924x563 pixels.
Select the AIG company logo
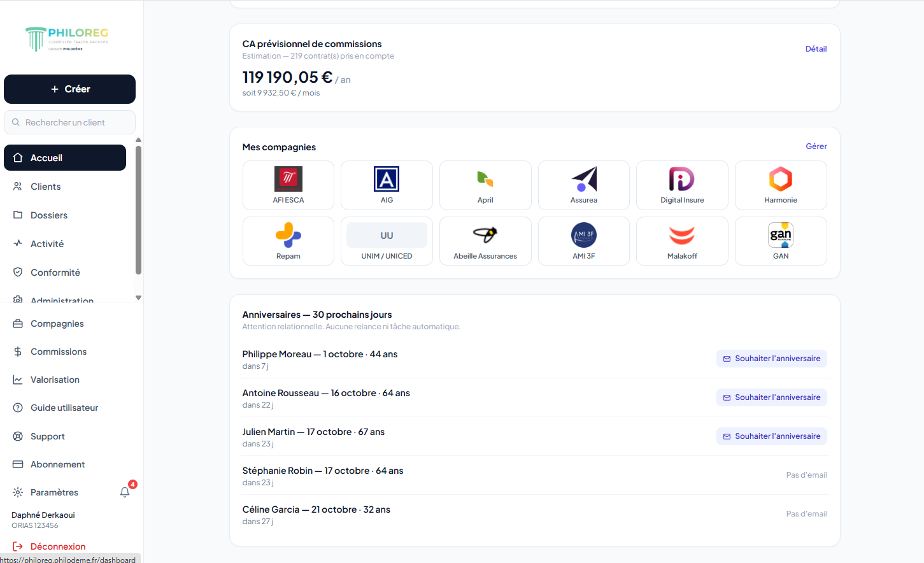[387, 179]
